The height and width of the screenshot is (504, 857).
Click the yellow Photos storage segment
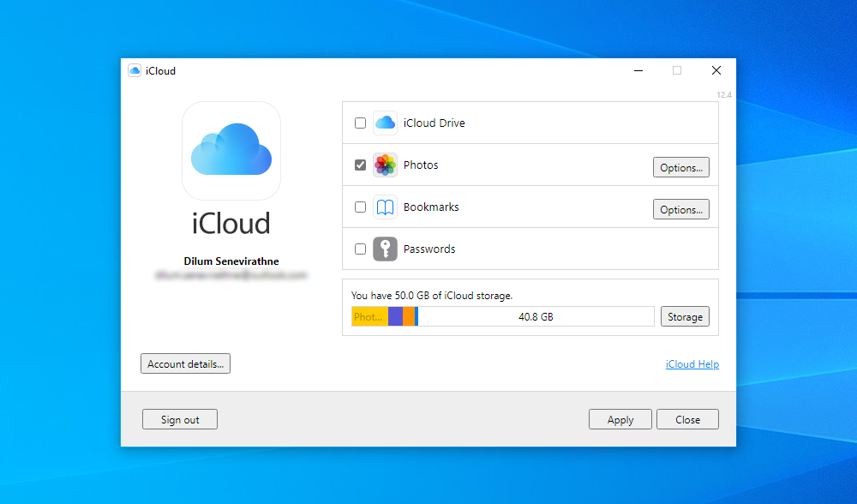click(x=370, y=316)
